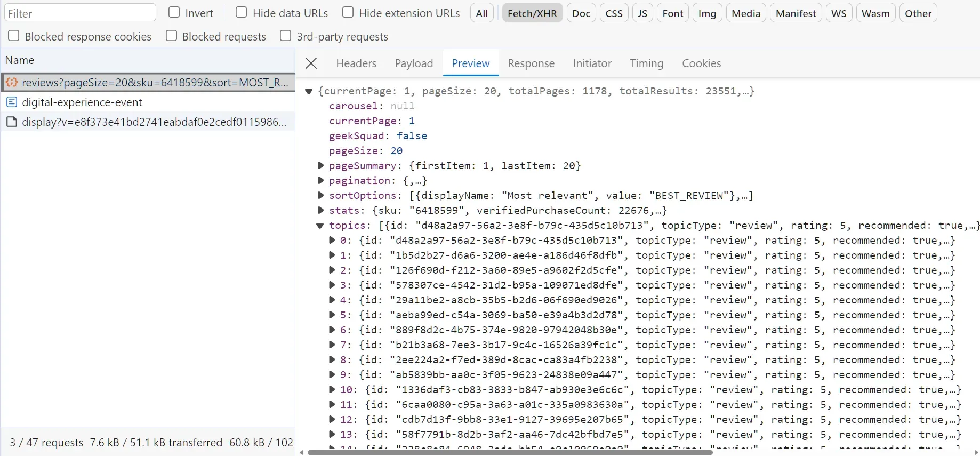This screenshot has width=980, height=456.
Task: Select the display?v=e8f373e41bd request
Action: click(x=148, y=122)
